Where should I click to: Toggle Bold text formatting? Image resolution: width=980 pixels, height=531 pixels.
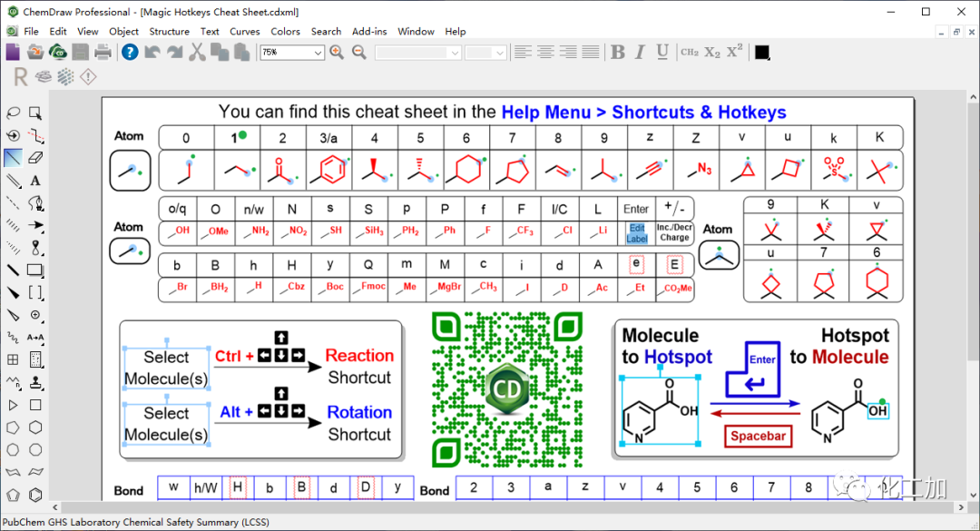[x=618, y=53]
